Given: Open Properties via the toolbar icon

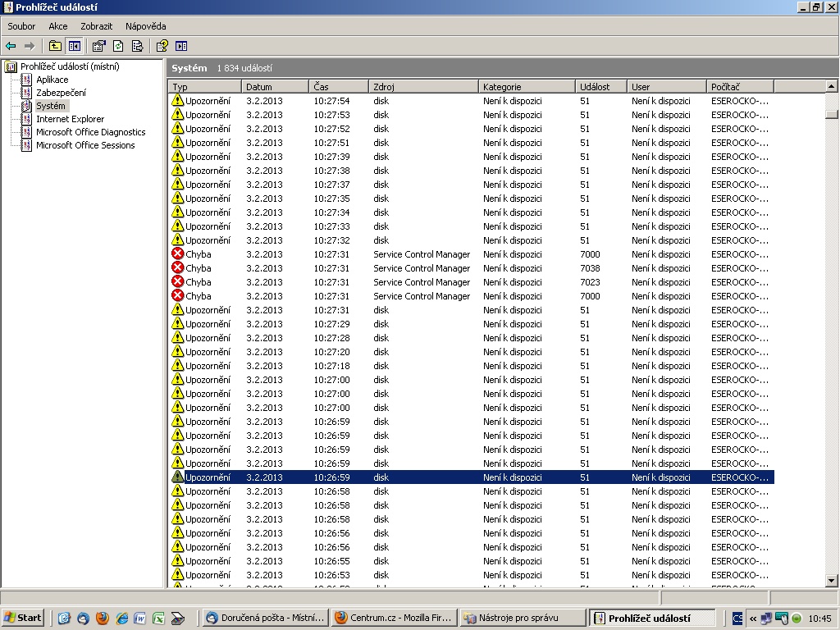Looking at the screenshot, I should point(98,46).
